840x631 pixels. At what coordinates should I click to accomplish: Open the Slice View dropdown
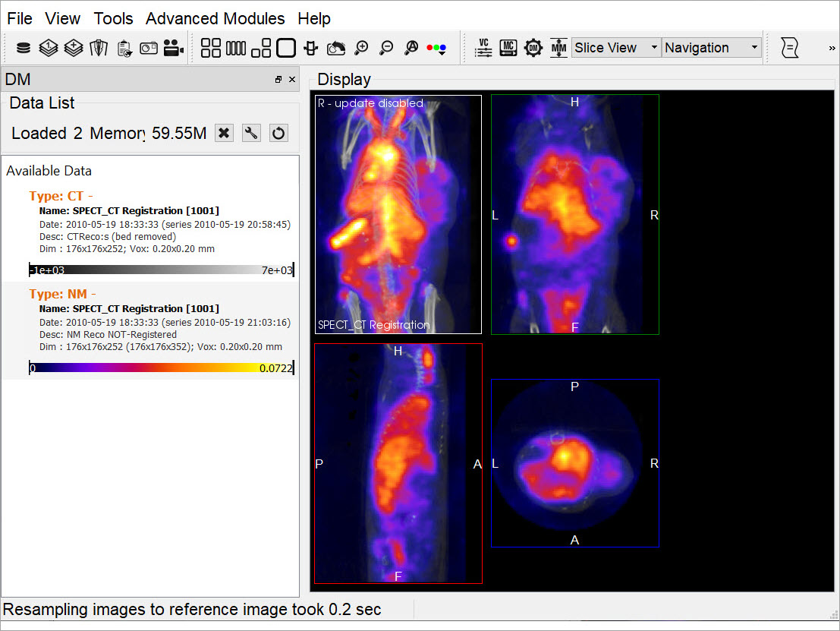pos(615,48)
